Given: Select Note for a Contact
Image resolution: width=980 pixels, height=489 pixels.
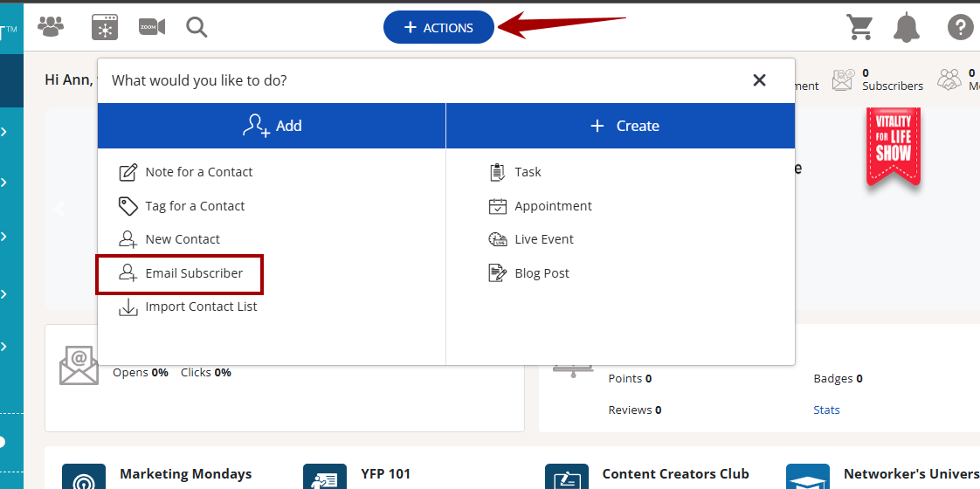Looking at the screenshot, I should pyautogui.click(x=198, y=172).
